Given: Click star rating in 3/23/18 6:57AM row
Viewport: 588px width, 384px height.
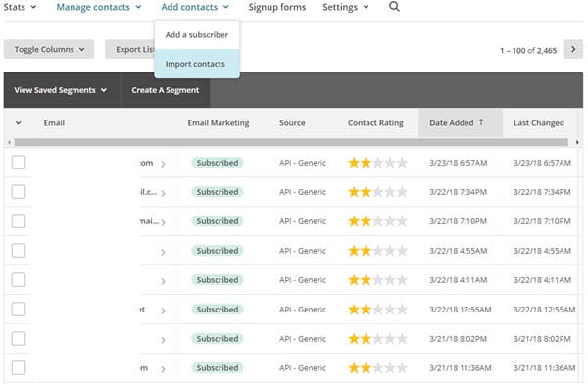Looking at the screenshot, I should (377, 163).
